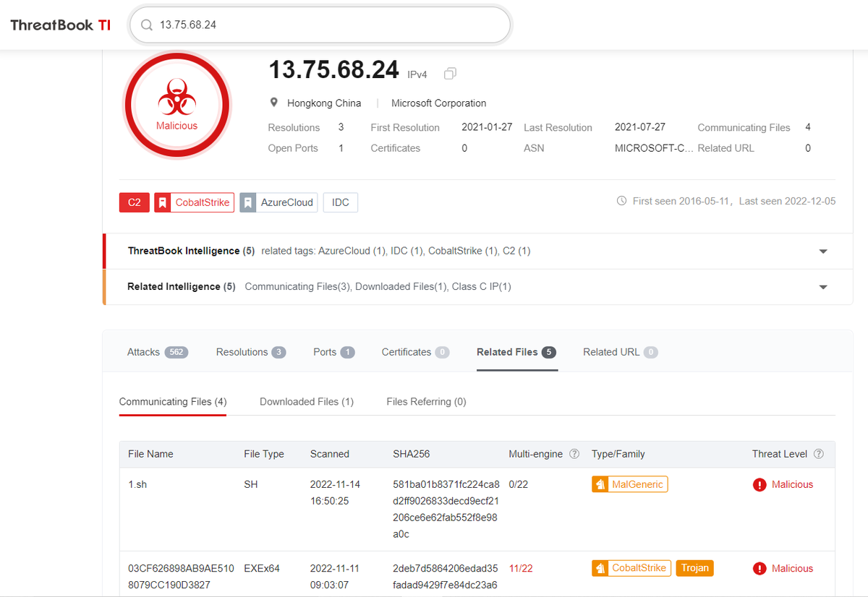Viewport: 868px width, 597px height.
Task: Expand the Related Intelligence section
Action: pyautogui.click(x=822, y=287)
